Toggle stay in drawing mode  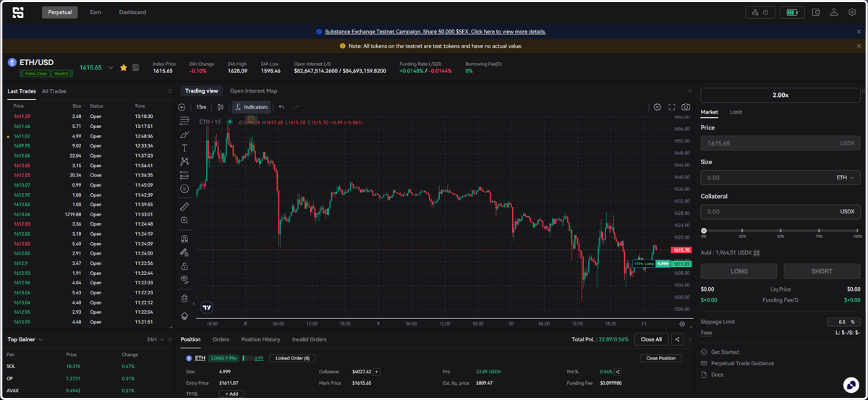(x=184, y=252)
